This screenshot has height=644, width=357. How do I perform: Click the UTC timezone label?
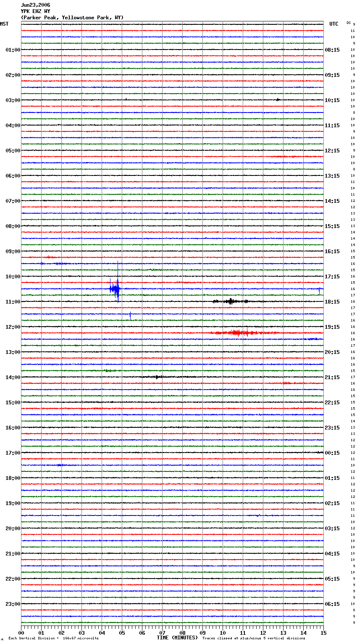(x=334, y=24)
